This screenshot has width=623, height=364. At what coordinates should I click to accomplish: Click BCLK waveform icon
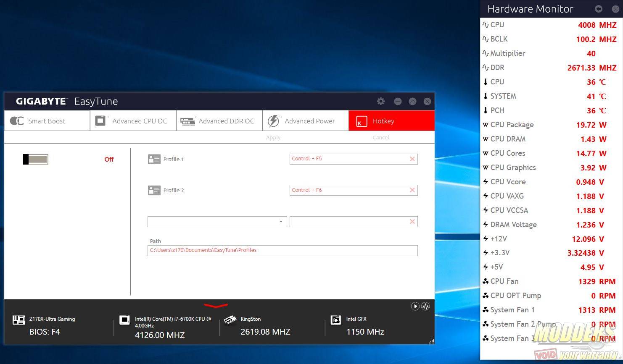point(486,39)
